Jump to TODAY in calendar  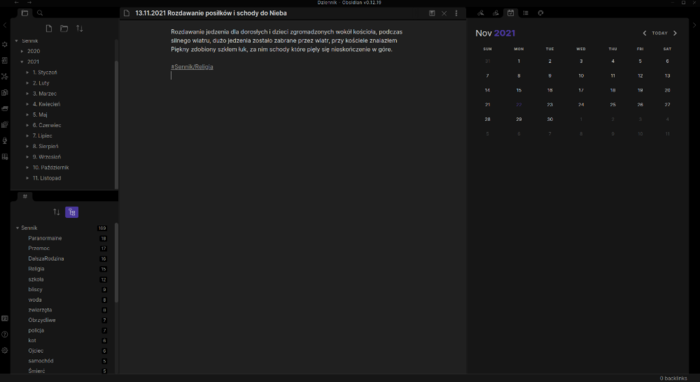point(659,33)
